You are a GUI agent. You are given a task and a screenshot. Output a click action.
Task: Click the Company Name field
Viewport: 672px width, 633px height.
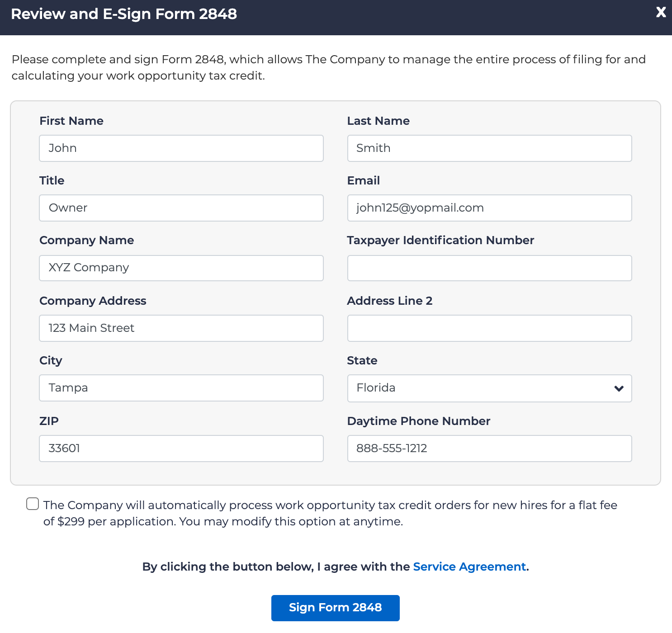click(x=181, y=268)
